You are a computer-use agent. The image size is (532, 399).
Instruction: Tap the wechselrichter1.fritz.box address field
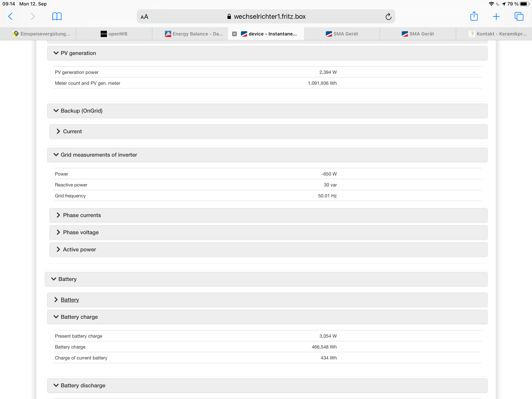266,17
